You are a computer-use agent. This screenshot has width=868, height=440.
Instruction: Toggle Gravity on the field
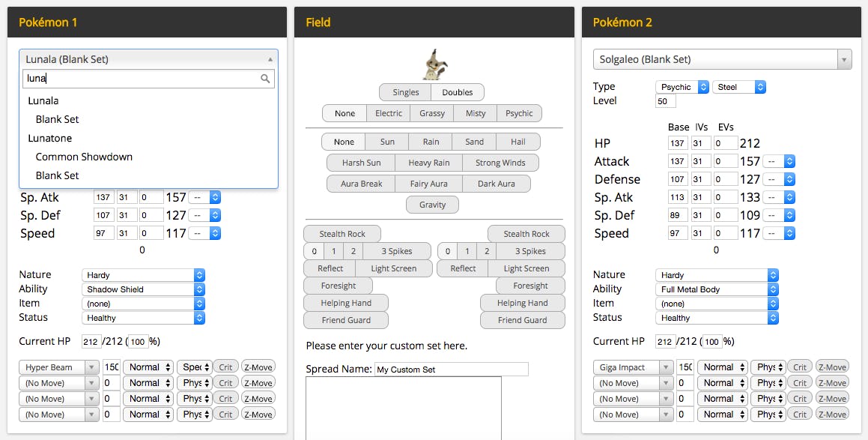[432, 204]
